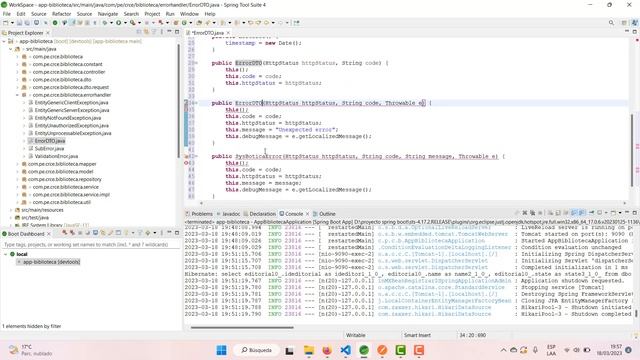Click the New file toolbar icon
Image resolution: width=640 pixels, height=360 pixels.
click(x=5, y=23)
